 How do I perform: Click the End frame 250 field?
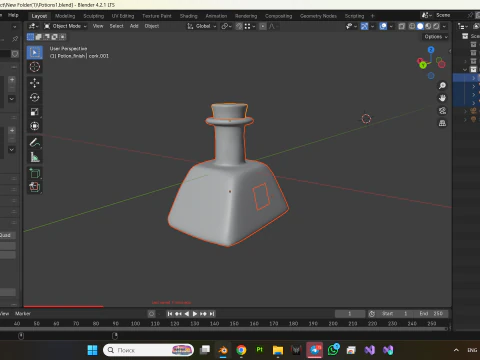point(431,314)
